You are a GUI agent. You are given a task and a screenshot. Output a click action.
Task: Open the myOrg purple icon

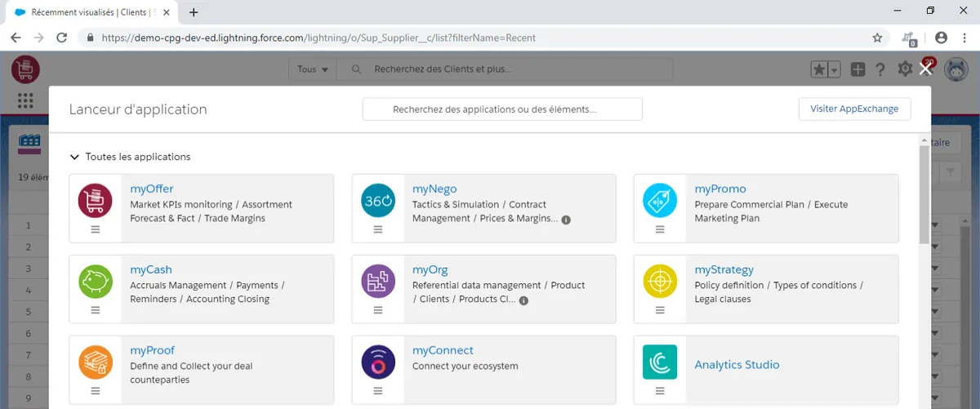tap(377, 282)
